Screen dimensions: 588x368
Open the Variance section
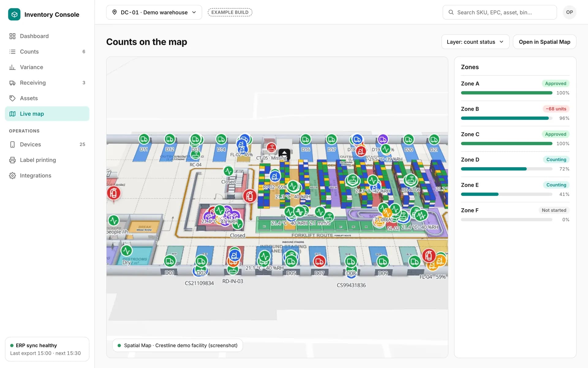point(47,67)
